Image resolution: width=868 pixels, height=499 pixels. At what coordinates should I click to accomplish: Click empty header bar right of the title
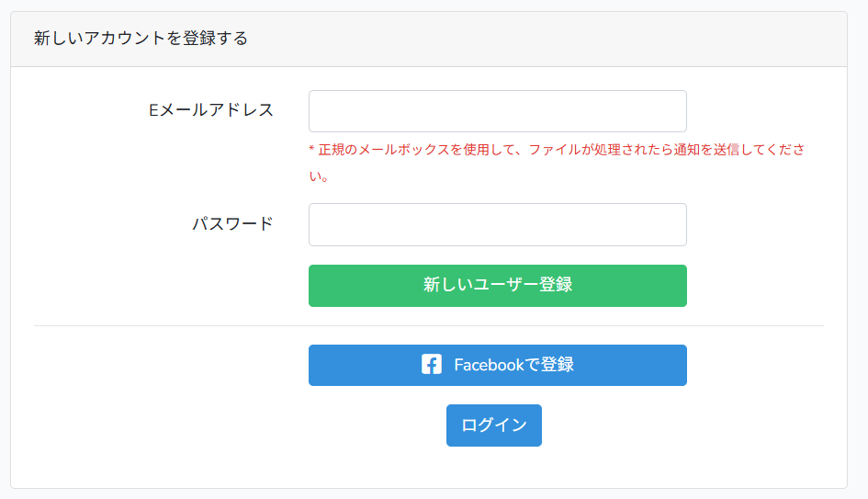coord(551,39)
